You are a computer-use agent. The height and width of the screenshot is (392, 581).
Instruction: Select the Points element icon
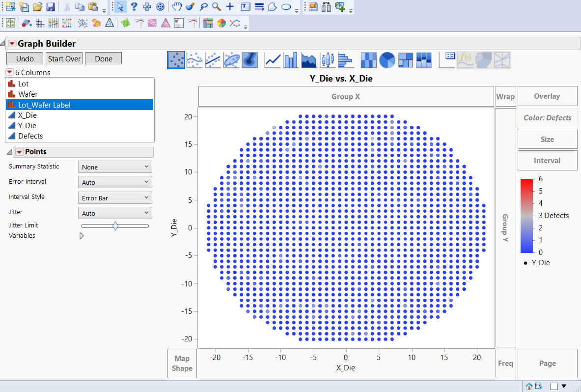tap(176, 59)
